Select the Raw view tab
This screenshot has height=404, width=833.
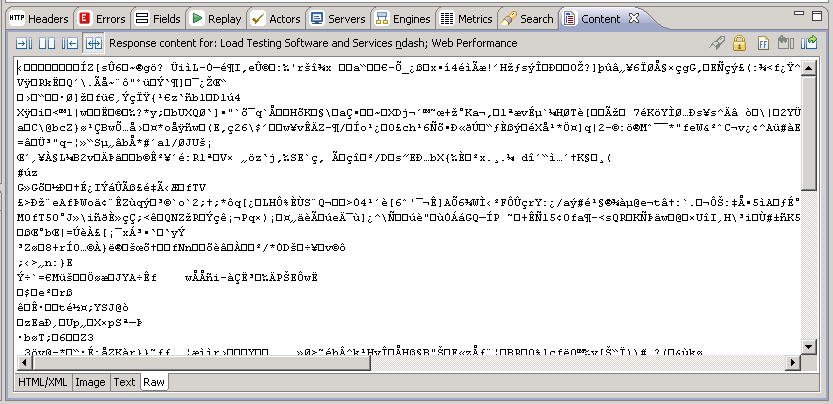point(154,382)
